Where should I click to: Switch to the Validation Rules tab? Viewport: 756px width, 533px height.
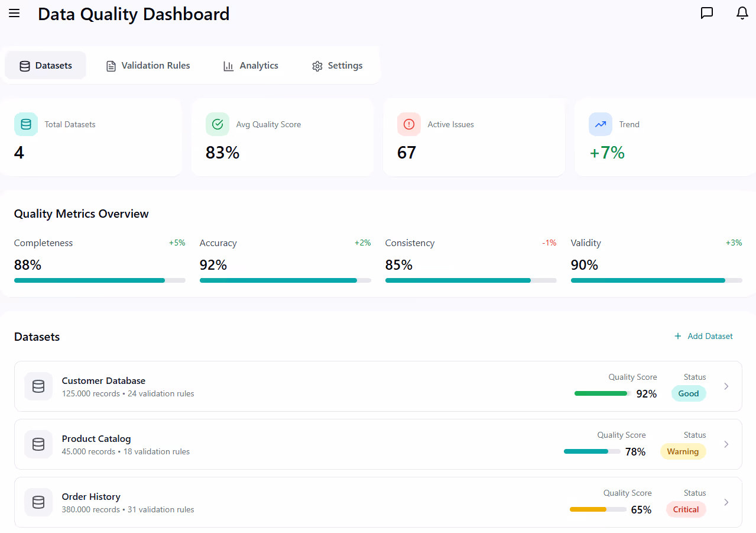tap(147, 66)
